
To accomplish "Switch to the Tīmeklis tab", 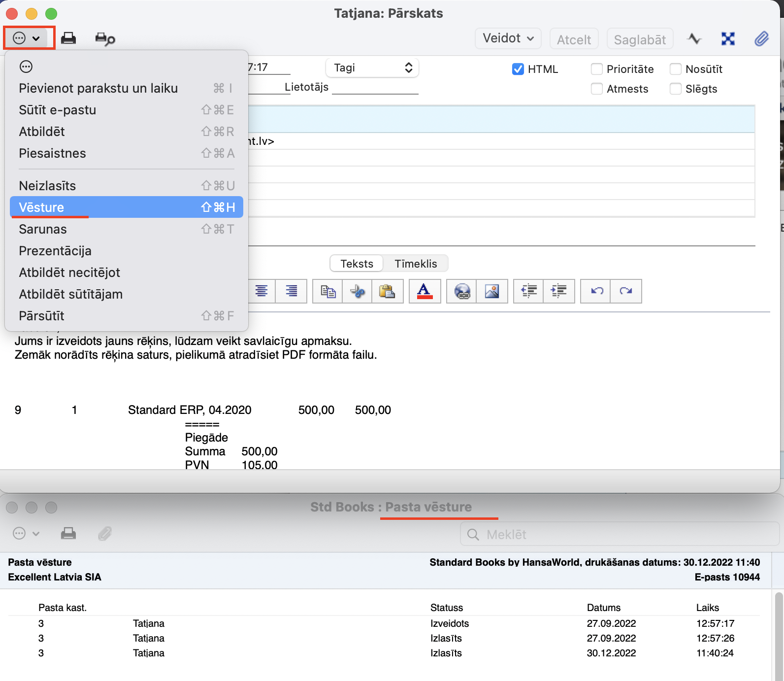I will coord(416,264).
